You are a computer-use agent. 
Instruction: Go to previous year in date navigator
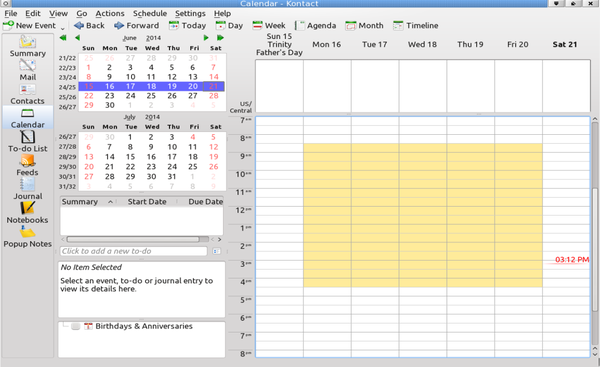click(63, 38)
